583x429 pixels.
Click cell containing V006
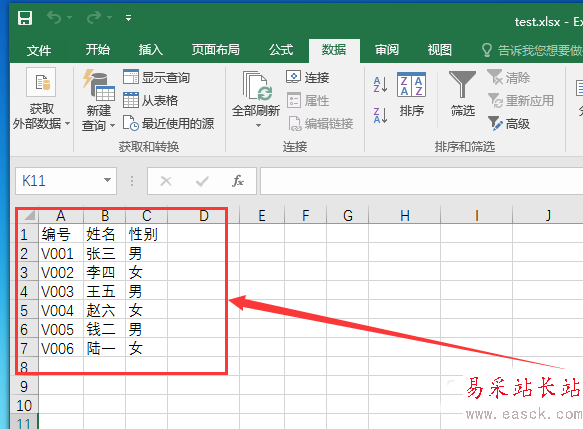click(61, 348)
